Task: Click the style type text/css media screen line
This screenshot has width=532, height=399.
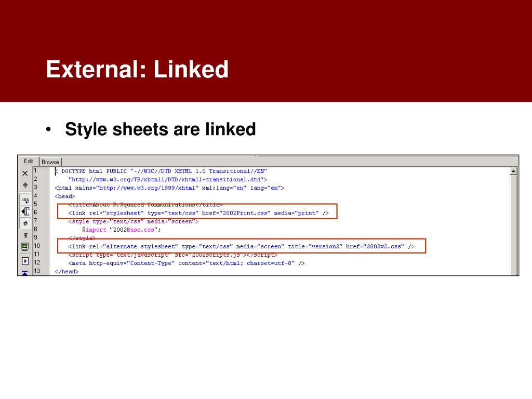Action: point(134,221)
